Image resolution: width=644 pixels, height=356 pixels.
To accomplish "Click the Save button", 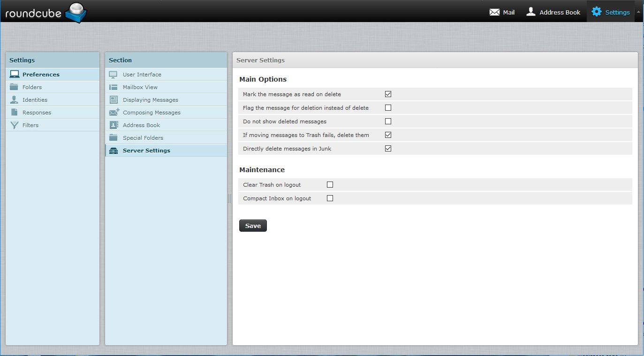I will click(x=253, y=226).
